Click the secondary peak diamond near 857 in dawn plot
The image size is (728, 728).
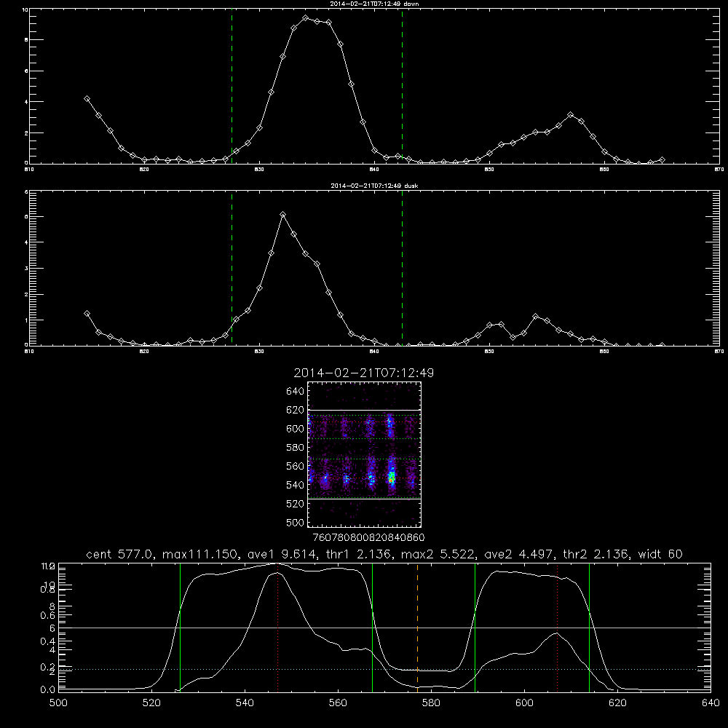pyautogui.click(x=571, y=115)
